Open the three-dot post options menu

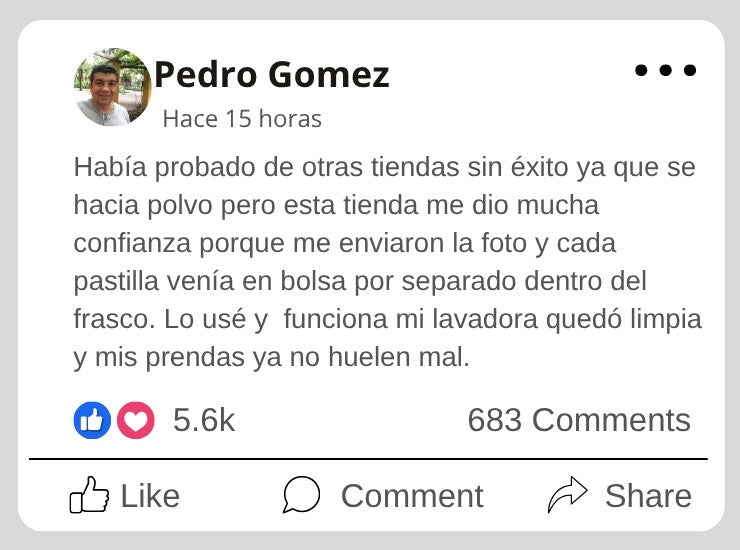(665, 71)
